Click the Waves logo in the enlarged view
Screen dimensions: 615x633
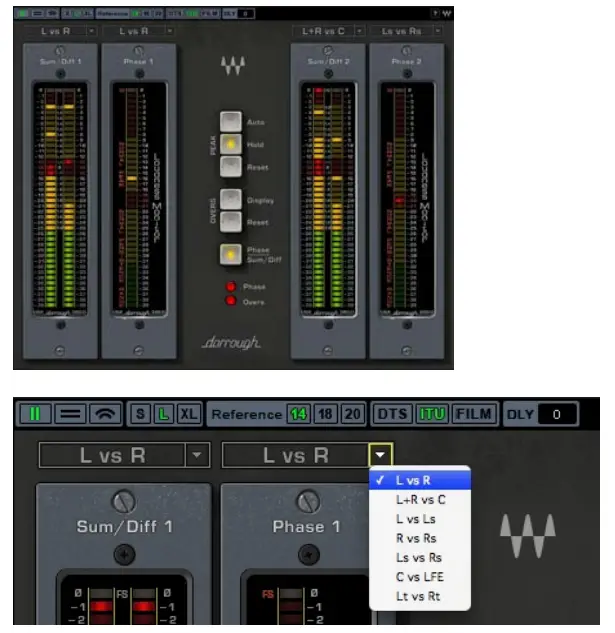[x=528, y=536]
